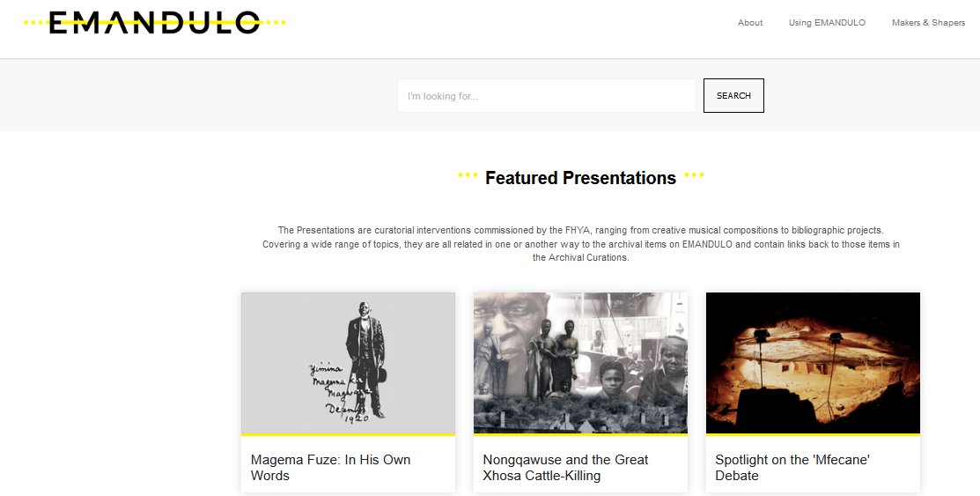This screenshot has height=496, width=980.
Task: Click the EMANDULO logo
Action: click(154, 23)
